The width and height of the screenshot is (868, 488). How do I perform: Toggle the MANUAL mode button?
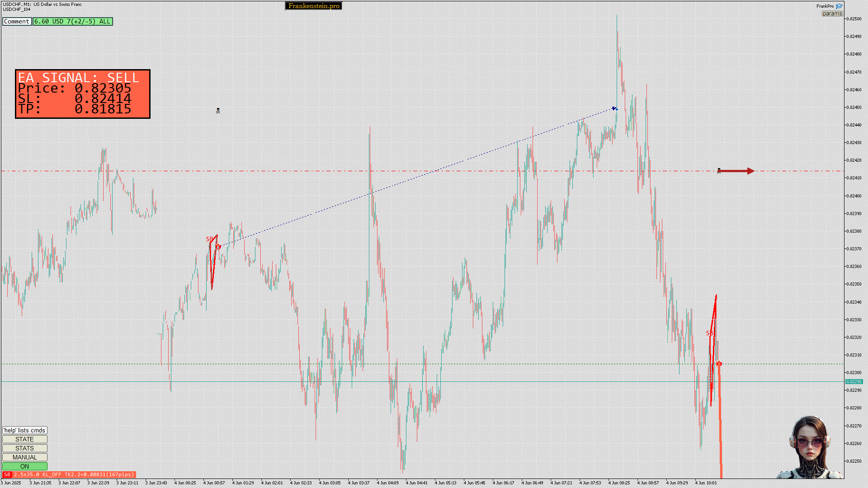pos(24,457)
